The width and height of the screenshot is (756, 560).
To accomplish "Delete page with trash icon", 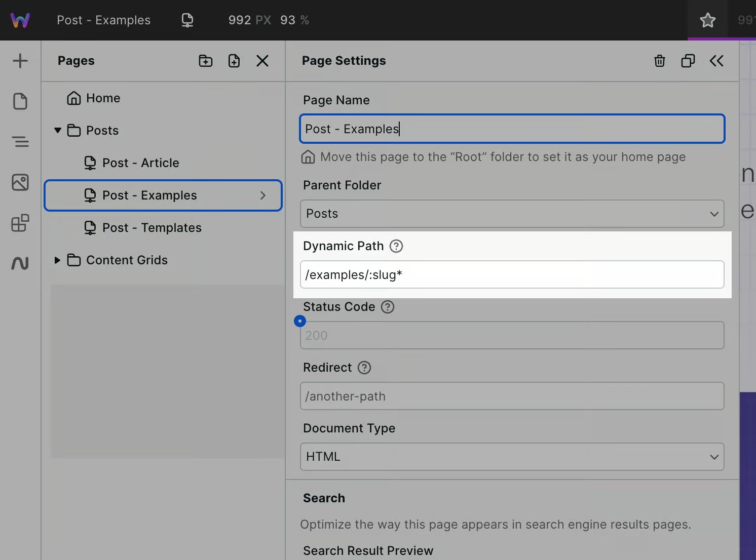I will 660,61.
